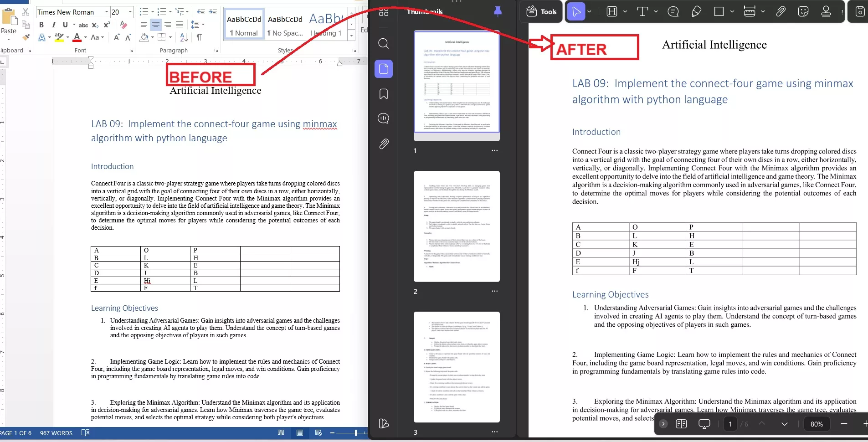Open the attachments panel in the sidebar
Image resolution: width=868 pixels, height=442 pixels.
pos(383,144)
